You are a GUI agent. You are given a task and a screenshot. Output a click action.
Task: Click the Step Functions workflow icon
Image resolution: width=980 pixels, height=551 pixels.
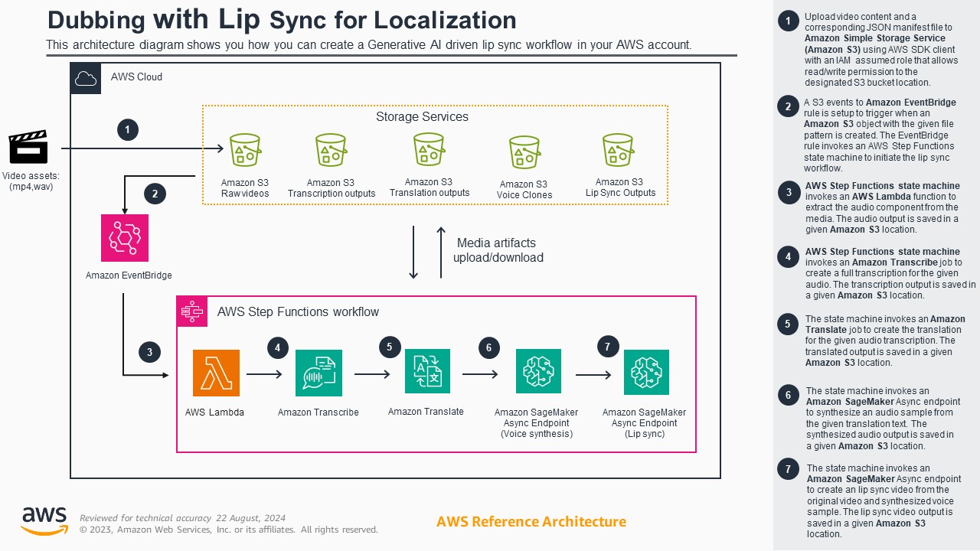191,311
